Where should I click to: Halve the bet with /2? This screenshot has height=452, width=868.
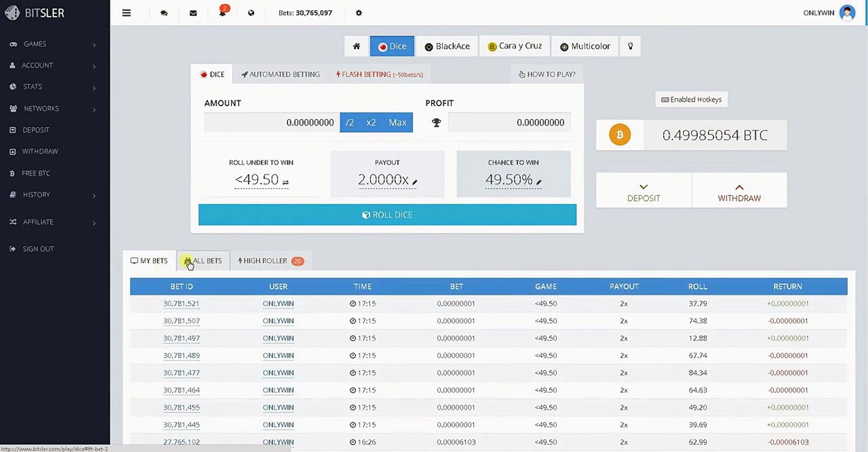[x=350, y=122]
